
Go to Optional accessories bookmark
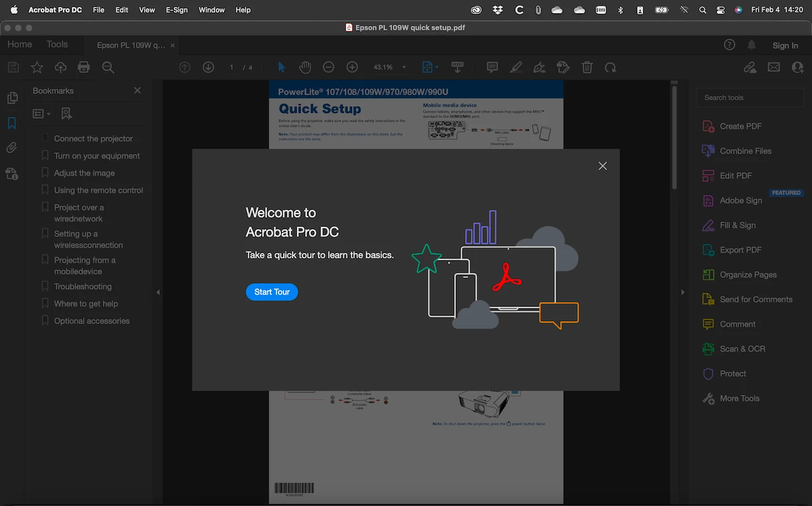91,321
